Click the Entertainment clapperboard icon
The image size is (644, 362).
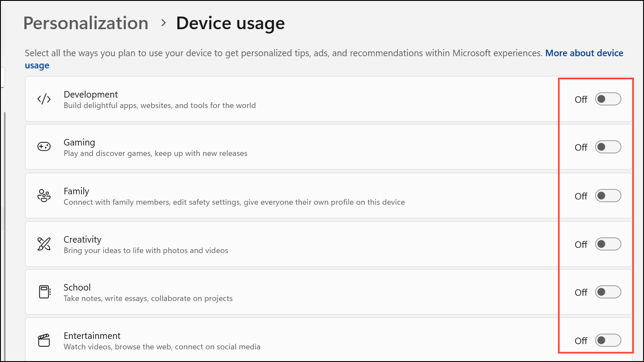click(44, 340)
